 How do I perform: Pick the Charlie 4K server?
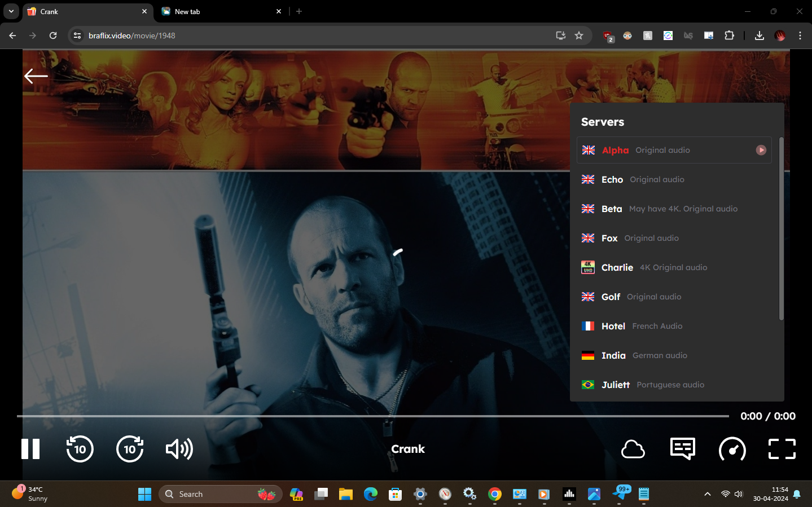674,267
